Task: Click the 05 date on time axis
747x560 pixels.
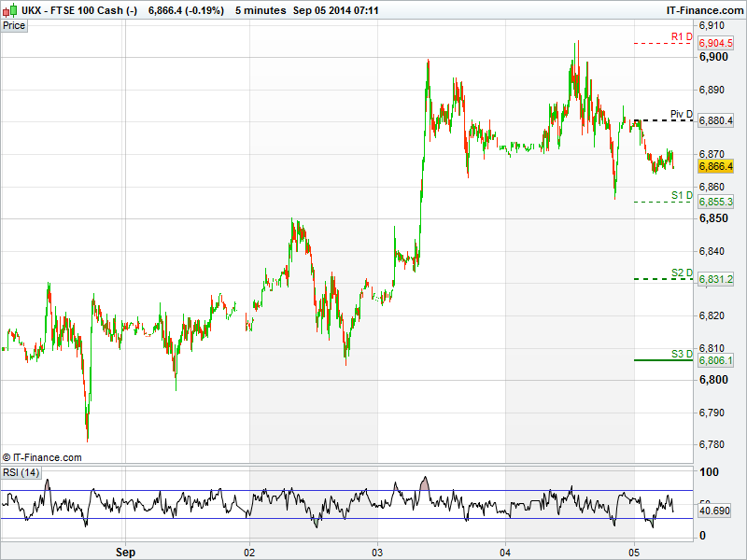Action: click(x=634, y=552)
